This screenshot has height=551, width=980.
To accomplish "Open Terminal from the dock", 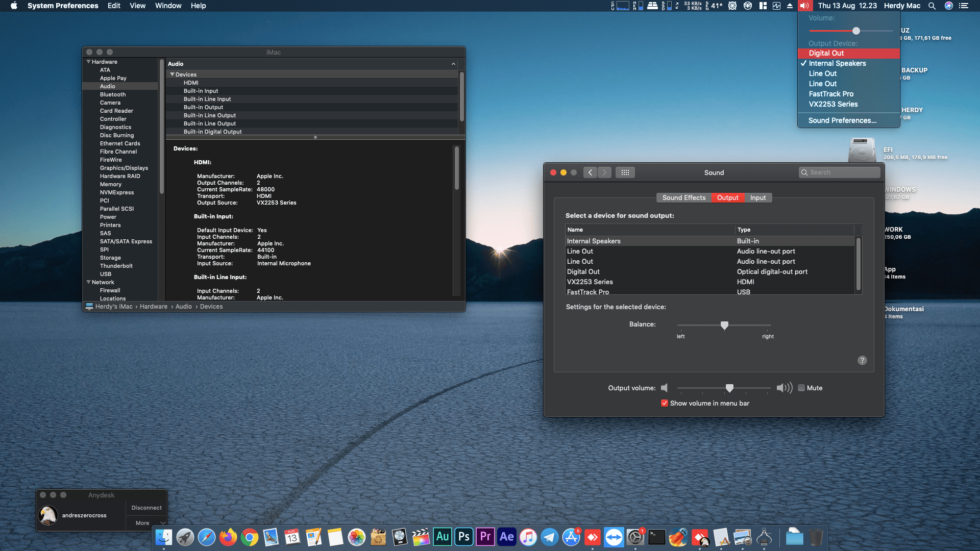I will click(x=657, y=537).
